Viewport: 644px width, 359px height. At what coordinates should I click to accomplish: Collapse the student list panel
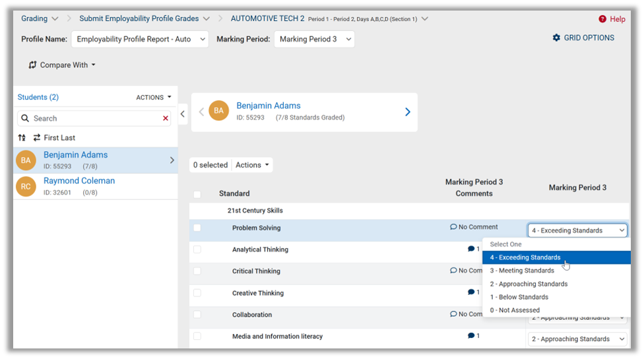click(183, 114)
